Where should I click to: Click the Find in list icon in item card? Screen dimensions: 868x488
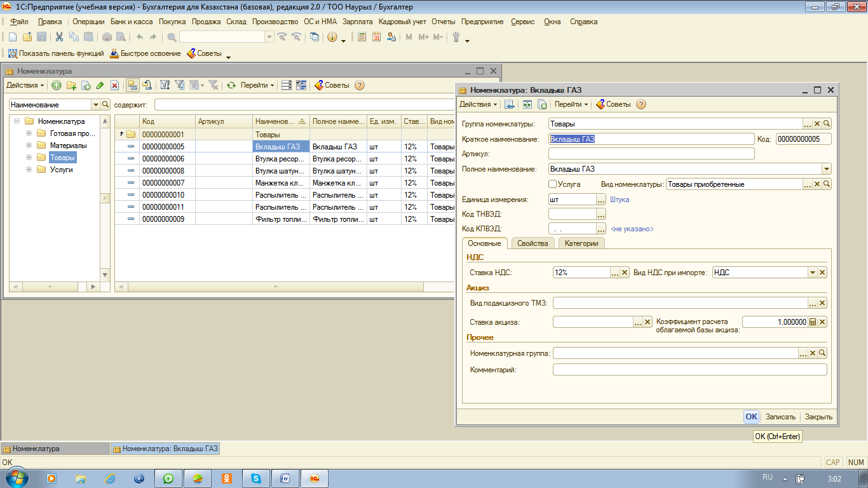510,104
